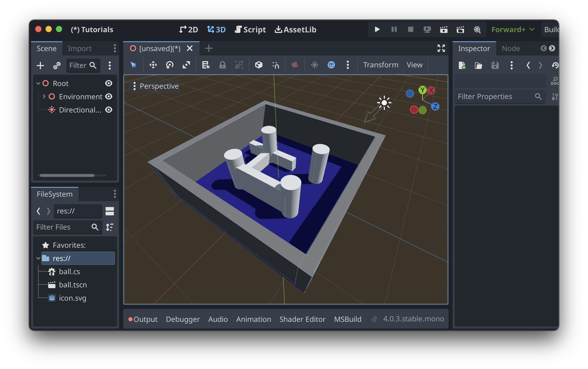
Task: Open the Transform menu
Action: (x=380, y=65)
